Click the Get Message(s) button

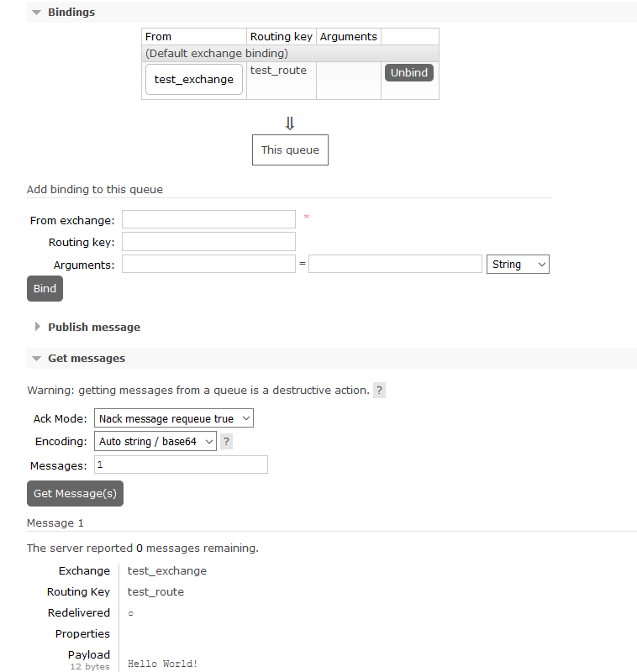coord(75,494)
